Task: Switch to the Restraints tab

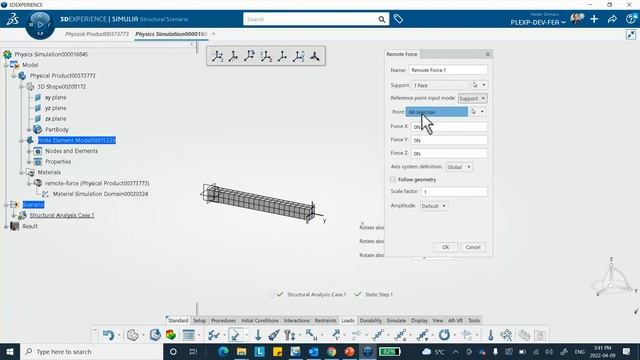Action: click(325, 320)
